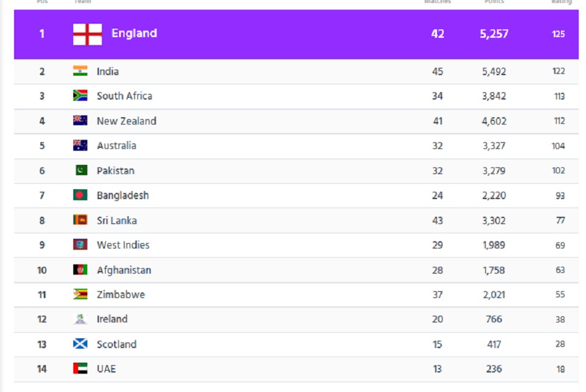Click the Ireland team logo icon
Viewport: 586px width, 392px height.
tap(80, 319)
